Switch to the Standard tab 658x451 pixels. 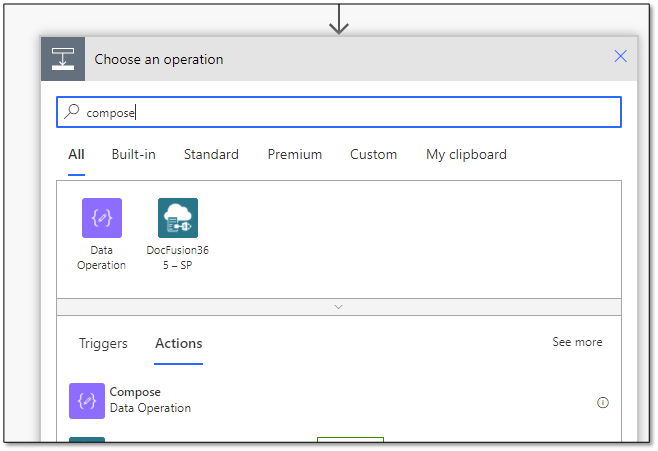211,154
